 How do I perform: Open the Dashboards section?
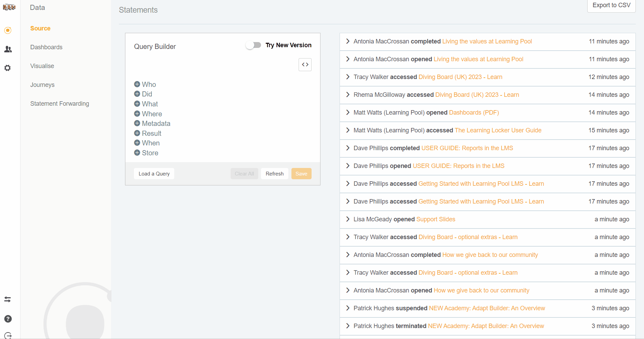[x=46, y=47]
